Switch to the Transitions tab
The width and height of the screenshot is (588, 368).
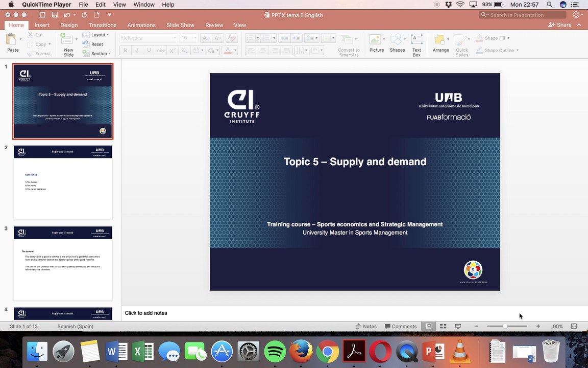[x=103, y=25]
